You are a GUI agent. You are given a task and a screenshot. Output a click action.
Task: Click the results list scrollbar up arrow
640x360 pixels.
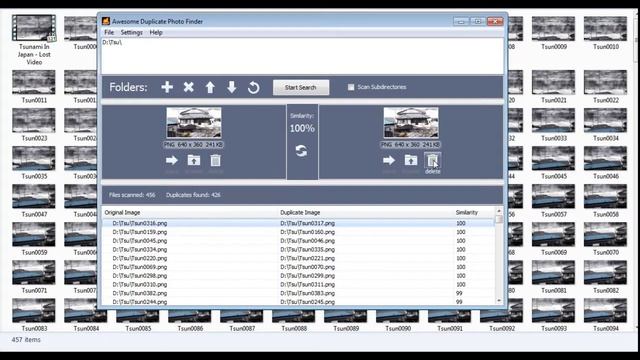tap(499, 211)
